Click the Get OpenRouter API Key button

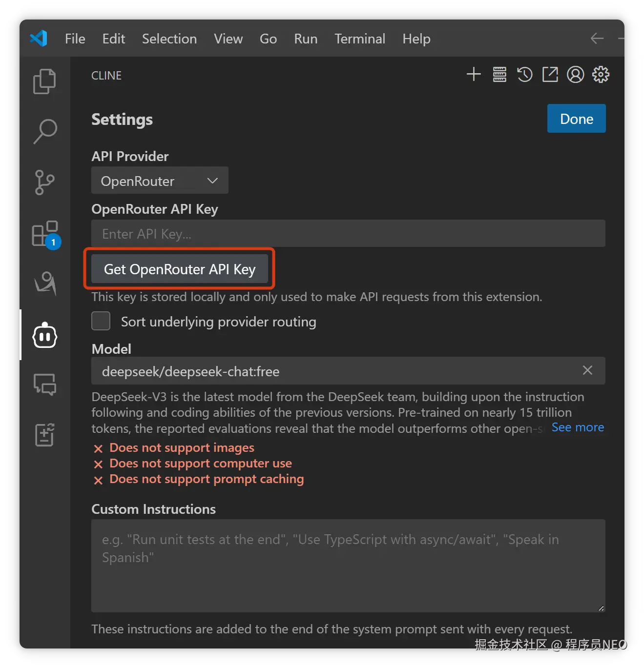(180, 269)
